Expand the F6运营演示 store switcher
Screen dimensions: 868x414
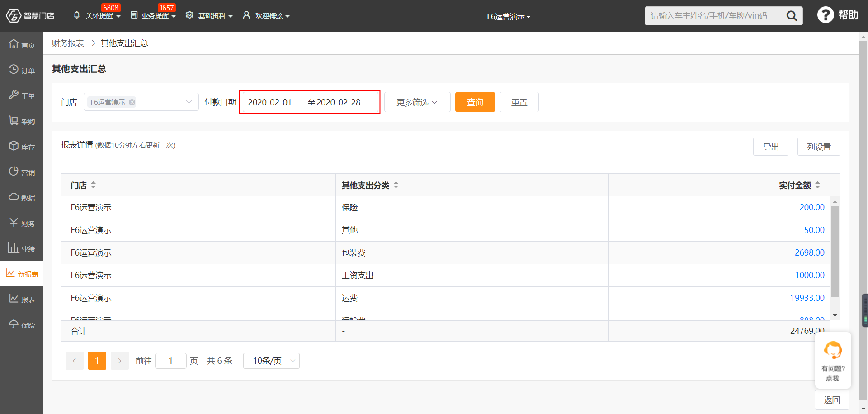[509, 16]
